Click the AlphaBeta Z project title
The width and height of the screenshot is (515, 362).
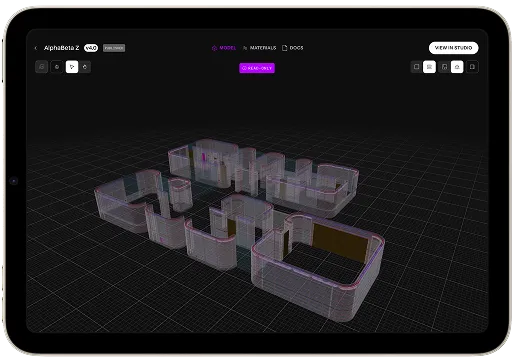(x=62, y=48)
